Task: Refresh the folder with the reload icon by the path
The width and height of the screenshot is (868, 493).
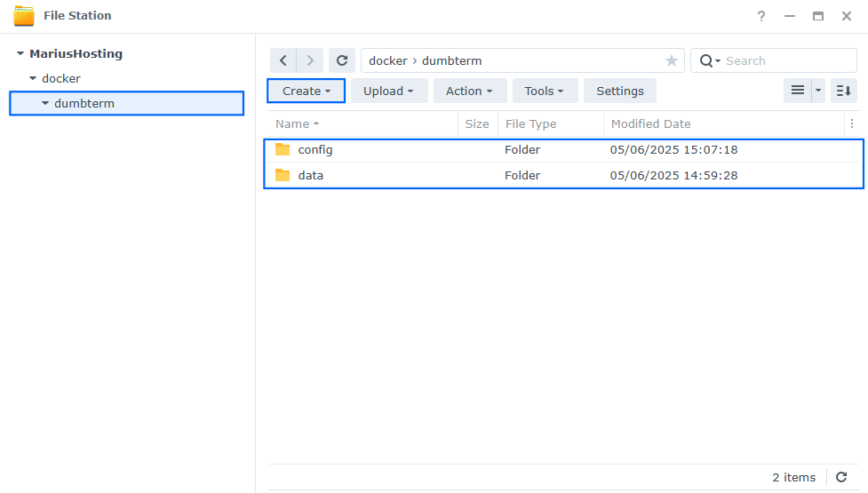Action: pos(342,60)
